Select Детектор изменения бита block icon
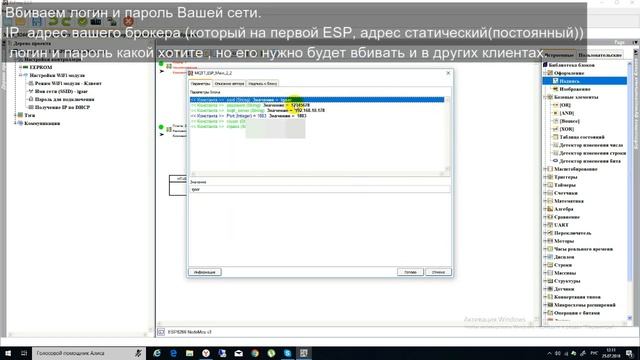Viewport: 640px width, 360px height. (555, 161)
